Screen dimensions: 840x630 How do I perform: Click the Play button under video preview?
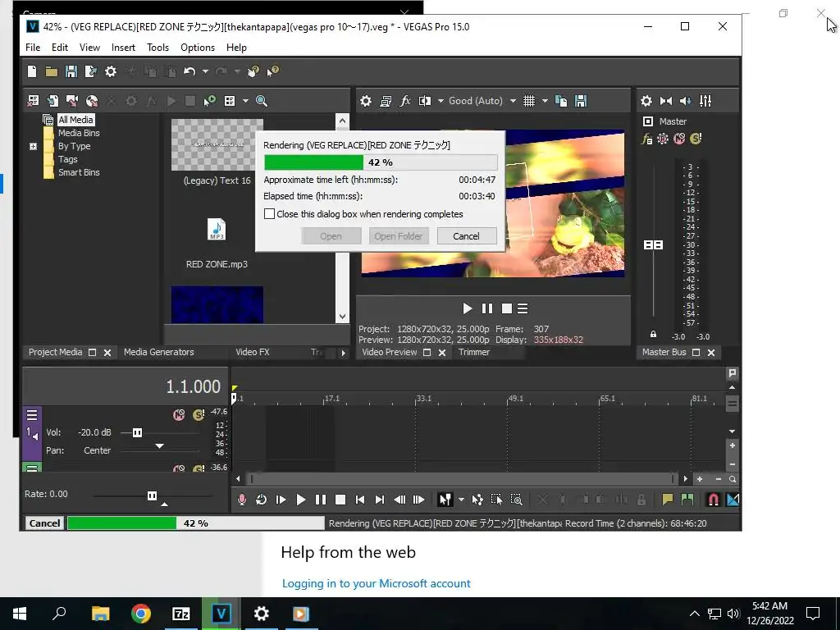point(467,308)
